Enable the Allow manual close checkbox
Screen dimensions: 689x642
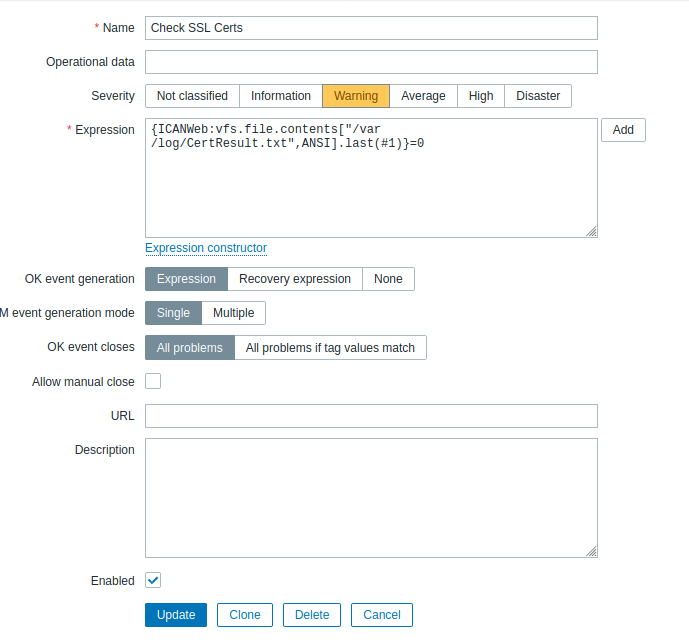153,381
